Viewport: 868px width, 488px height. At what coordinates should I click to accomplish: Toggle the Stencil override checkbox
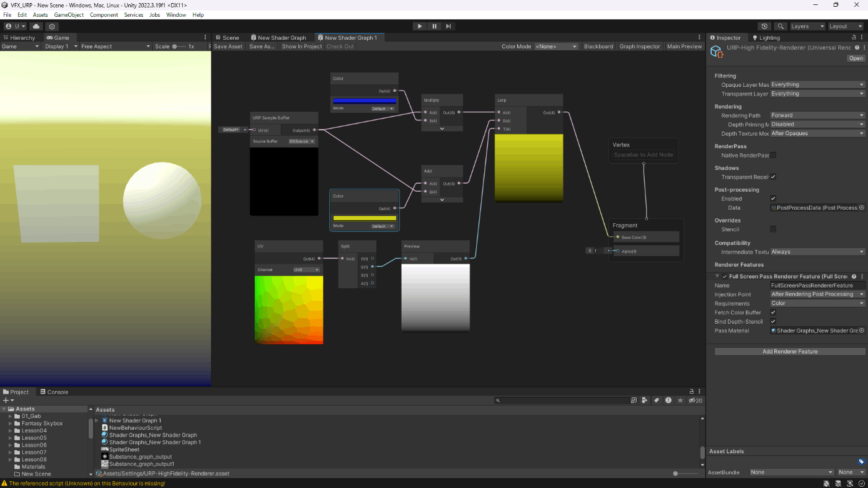[773, 229]
